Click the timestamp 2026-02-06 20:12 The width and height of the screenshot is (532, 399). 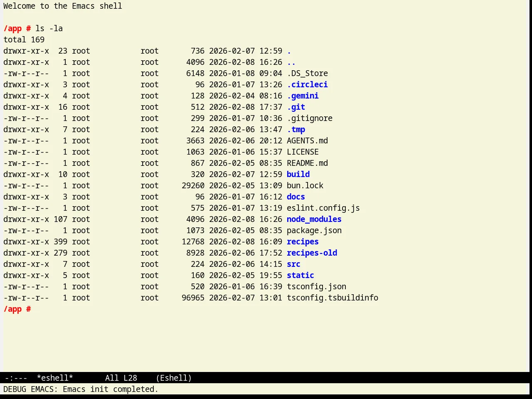[x=246, y=140]
